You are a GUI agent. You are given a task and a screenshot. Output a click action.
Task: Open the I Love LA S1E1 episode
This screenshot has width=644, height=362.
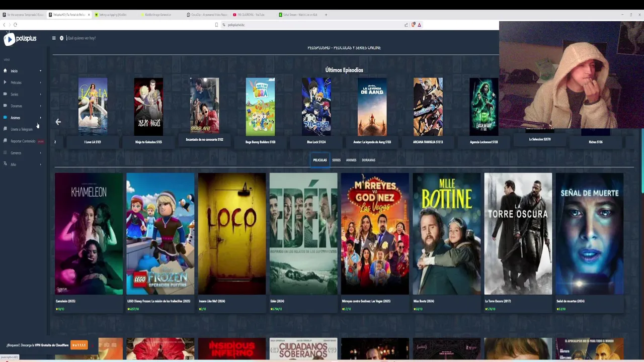(x=93, y=107)
